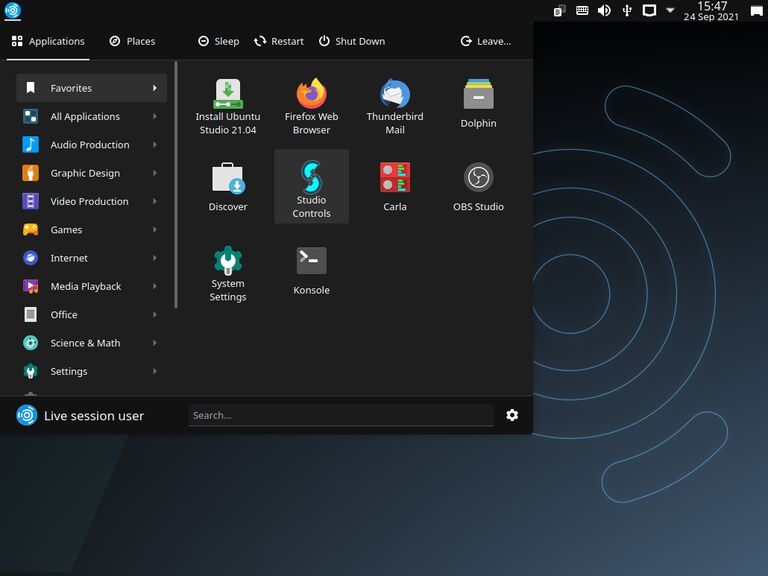Open Thunderbird Mail
The height and width of the screenshot is (576, 768).
[395, 107]
